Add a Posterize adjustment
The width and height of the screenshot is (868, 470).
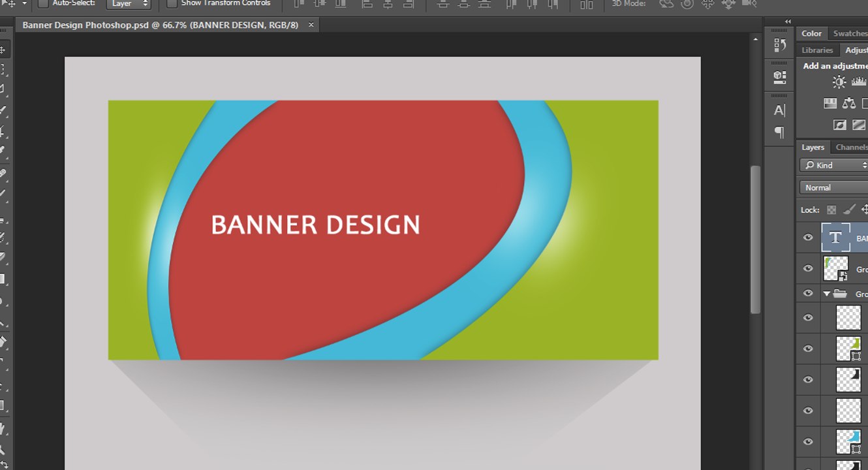tap(859, 125)
